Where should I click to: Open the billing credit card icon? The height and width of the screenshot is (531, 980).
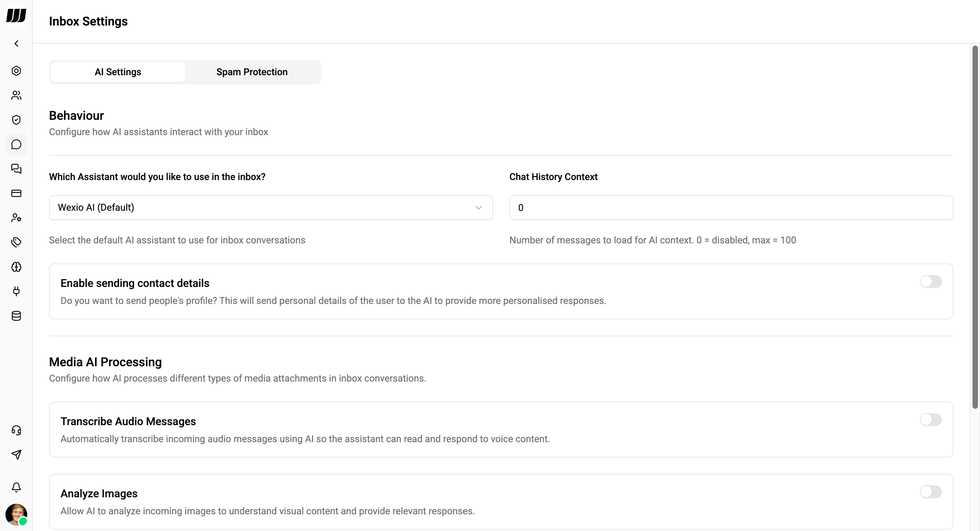[x=16, y=193]
